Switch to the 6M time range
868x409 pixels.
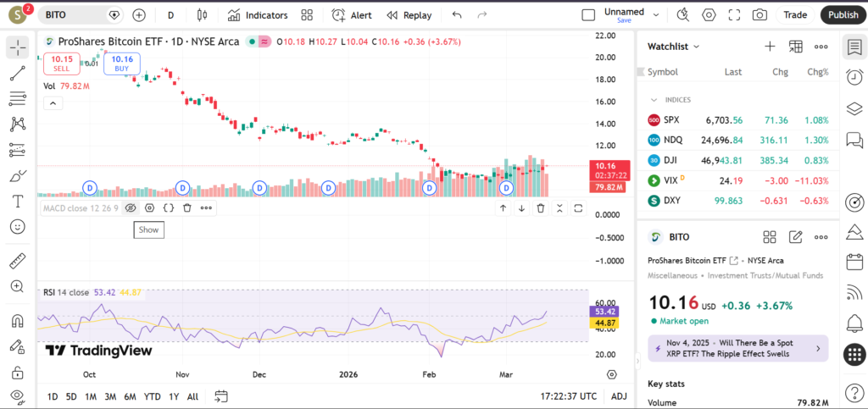tap(130, 396)
